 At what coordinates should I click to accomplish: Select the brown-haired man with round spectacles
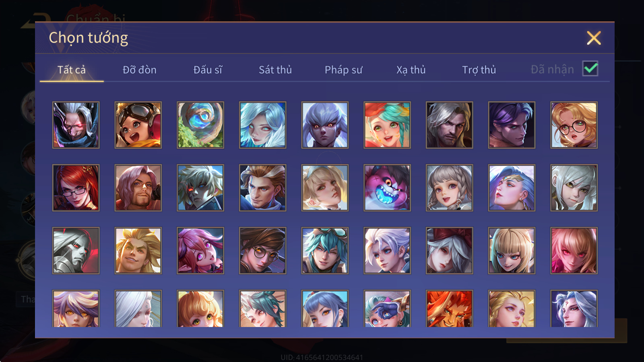point(263,250)
